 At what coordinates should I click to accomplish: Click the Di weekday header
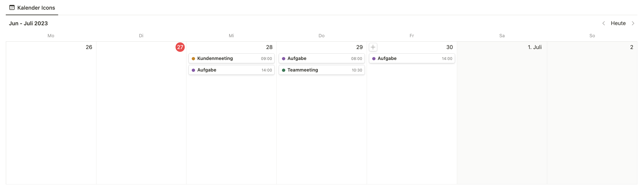(141, 36)
